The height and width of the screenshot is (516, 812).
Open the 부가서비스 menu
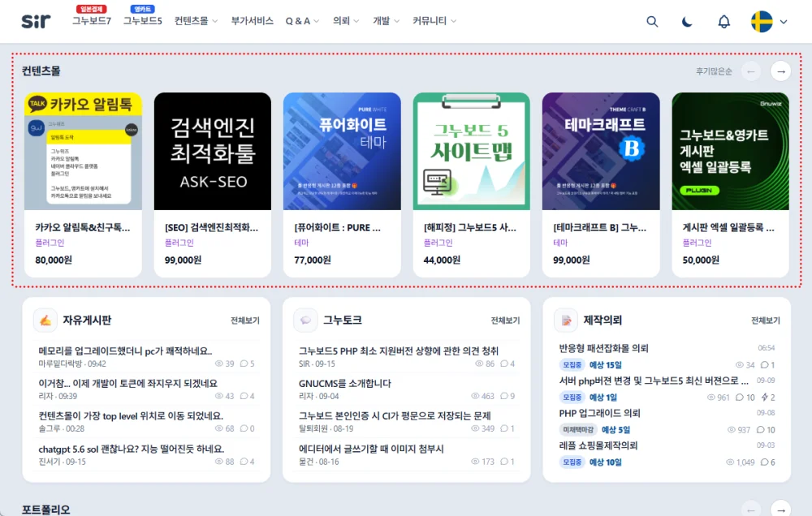253,21
